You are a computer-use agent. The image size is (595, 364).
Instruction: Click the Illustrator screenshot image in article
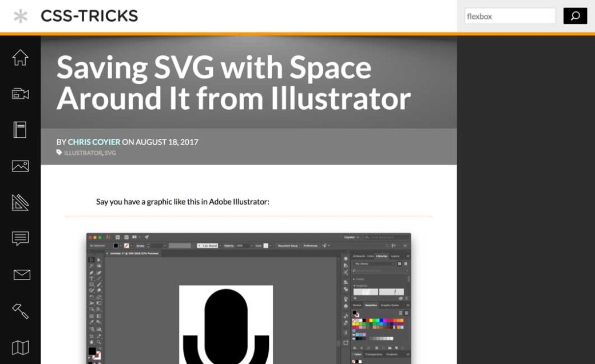pos(248,297)
